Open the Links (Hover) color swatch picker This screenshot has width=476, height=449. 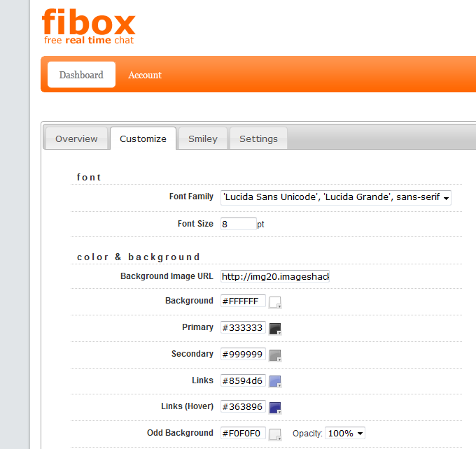pos(275,408)
